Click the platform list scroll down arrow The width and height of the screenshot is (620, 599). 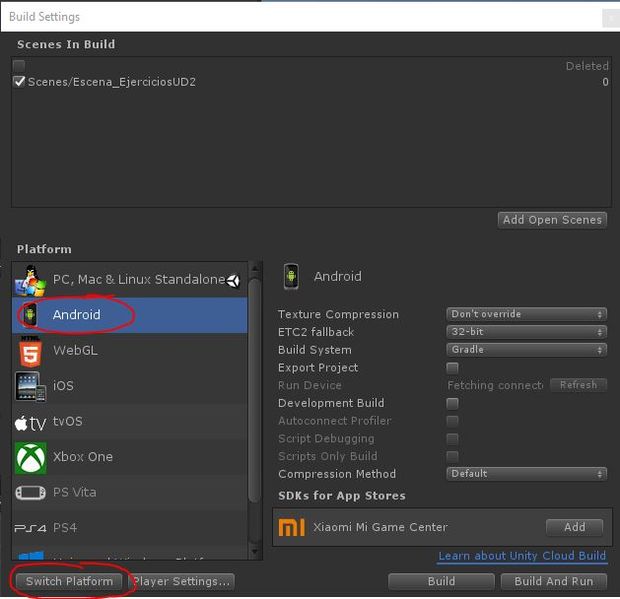pyautogui.click(x=255, y=551)
